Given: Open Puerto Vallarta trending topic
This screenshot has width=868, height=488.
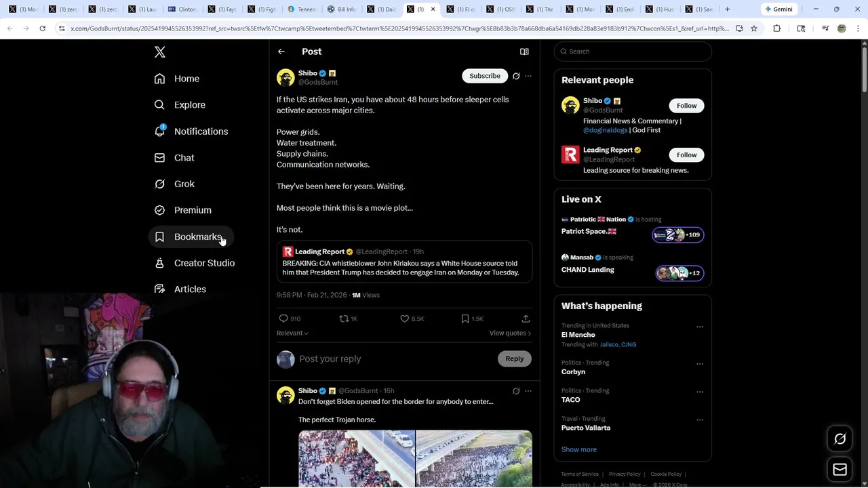Looking at the screenshot, I should coord(586,428).
